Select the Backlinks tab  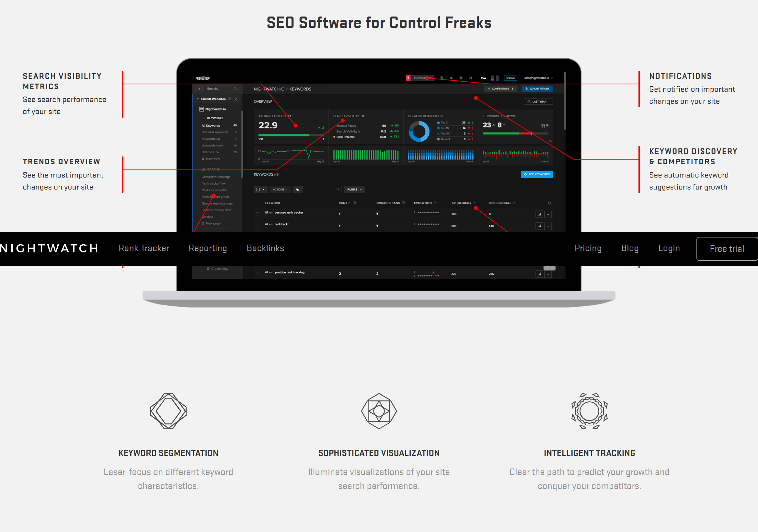tap(266, 248)
